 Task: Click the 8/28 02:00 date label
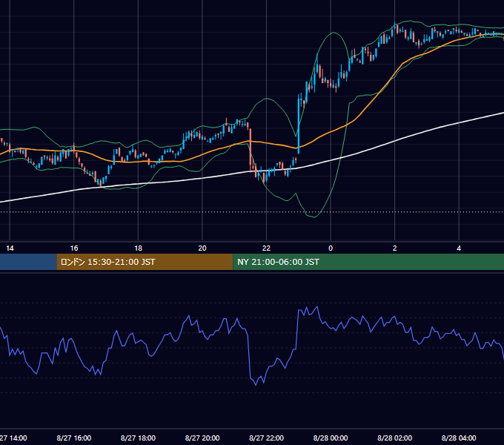[395, 438]
